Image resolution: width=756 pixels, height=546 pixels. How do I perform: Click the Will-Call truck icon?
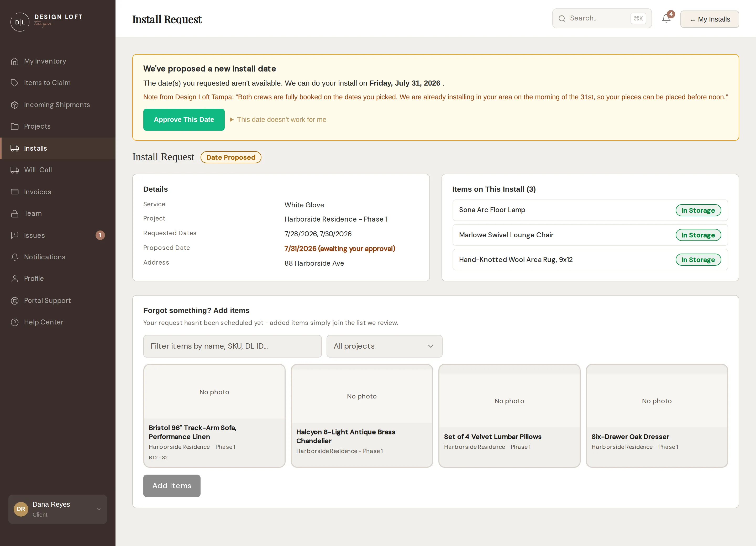coord(15,170)
